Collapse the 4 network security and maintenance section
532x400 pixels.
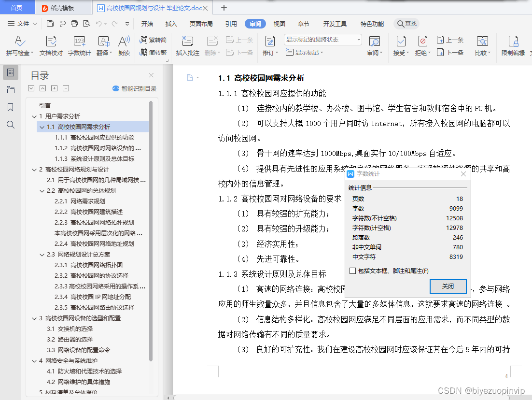[34, 360]
